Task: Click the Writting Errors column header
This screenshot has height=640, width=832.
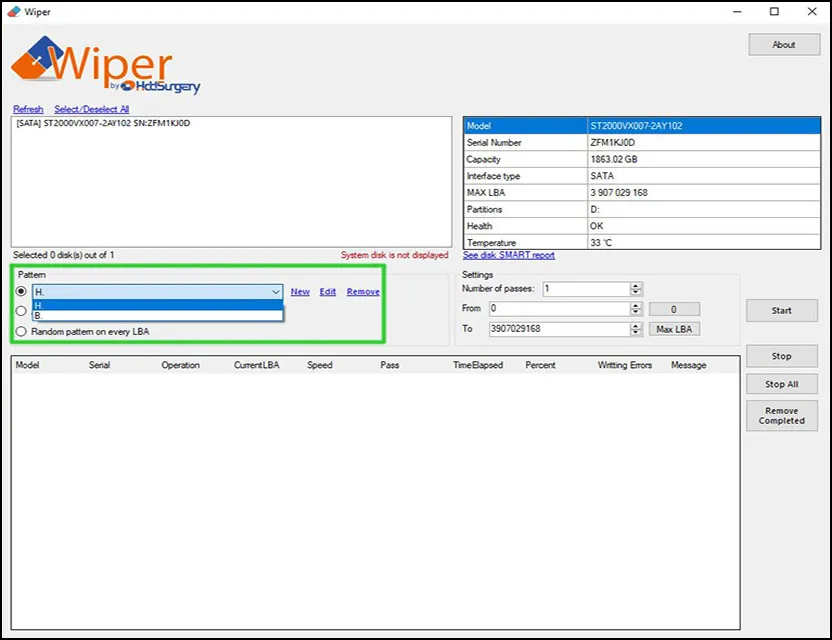Action: (x=625, y=365)
